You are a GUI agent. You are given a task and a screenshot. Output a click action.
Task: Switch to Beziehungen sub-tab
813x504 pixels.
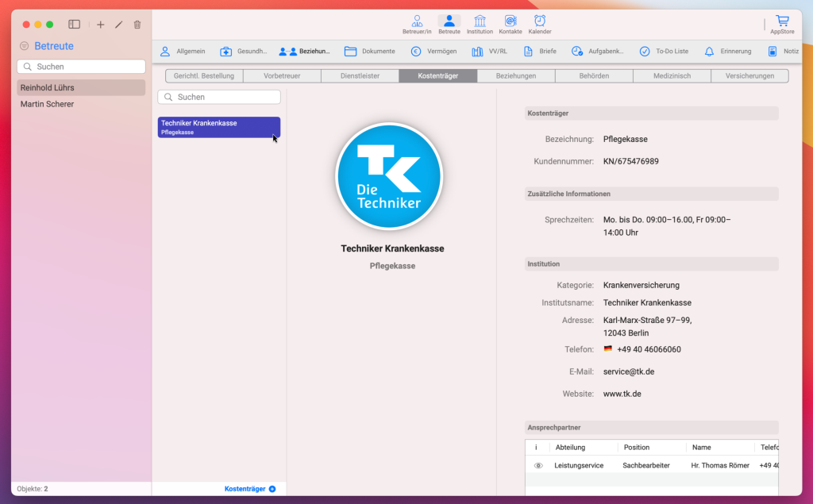click(516, 75)
